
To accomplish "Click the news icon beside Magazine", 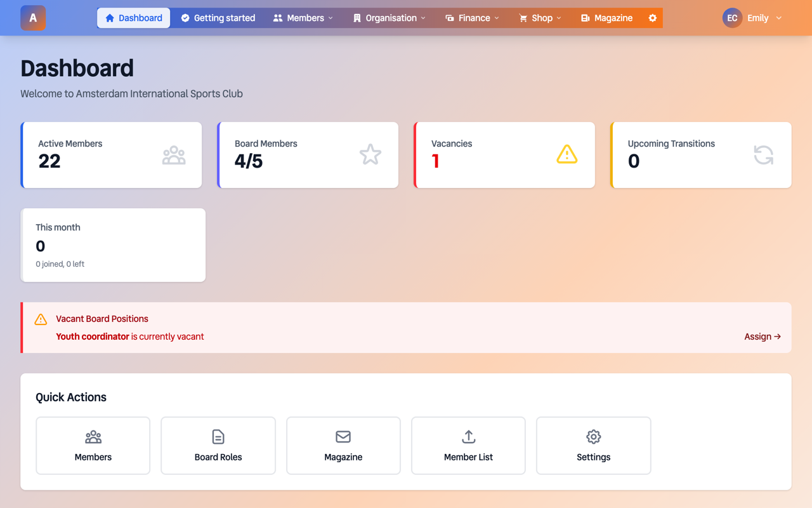I will coord(585,18).
